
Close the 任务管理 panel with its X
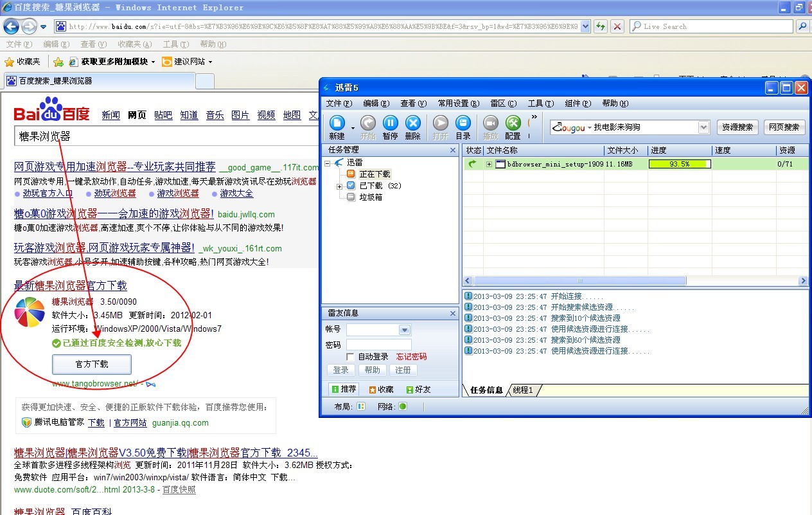(452, 150)
